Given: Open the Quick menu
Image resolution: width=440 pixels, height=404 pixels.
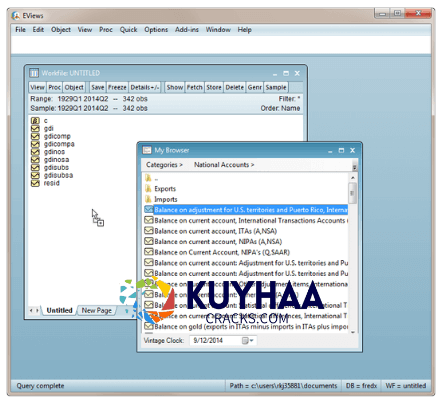Looking at the screenshot, I should coord(128,30).
